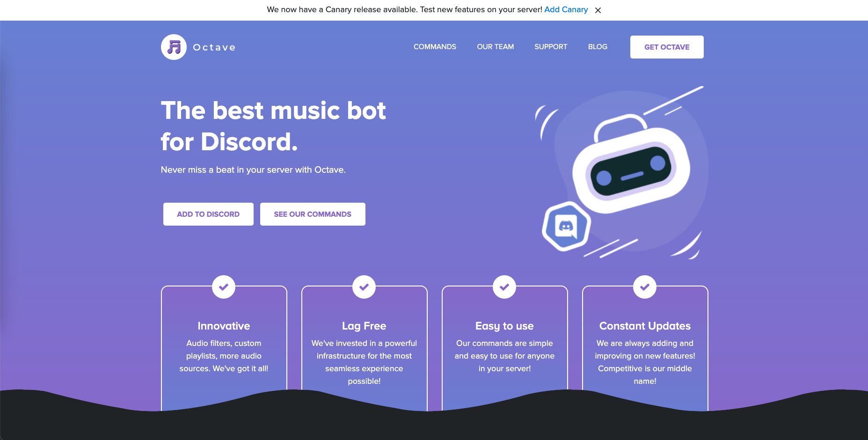Go to the Support page in navigation
The width and height of the screenshot is (868, 440).
coord(551,47)
